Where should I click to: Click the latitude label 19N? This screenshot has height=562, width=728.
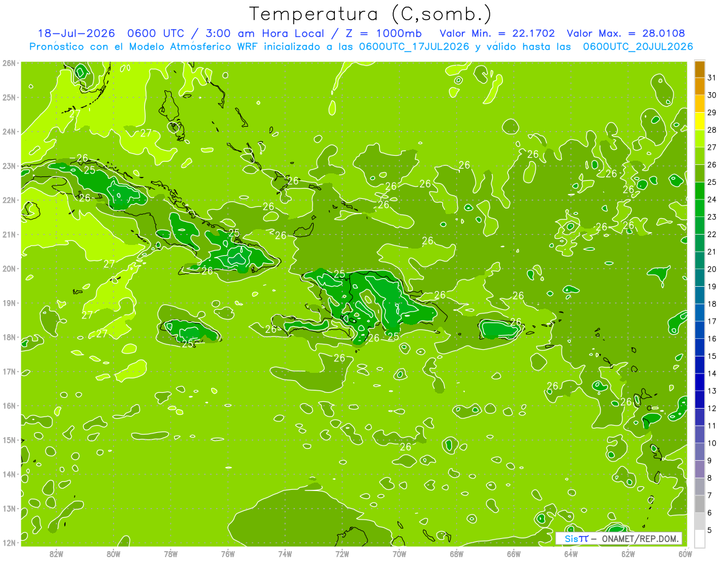tap(8, 303)
